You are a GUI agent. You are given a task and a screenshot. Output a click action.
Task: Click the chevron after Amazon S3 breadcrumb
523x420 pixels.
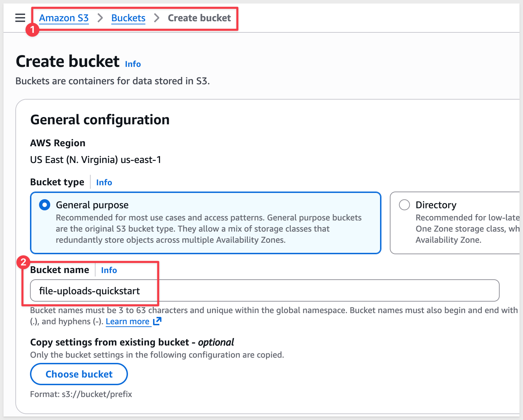click(100, 18)
